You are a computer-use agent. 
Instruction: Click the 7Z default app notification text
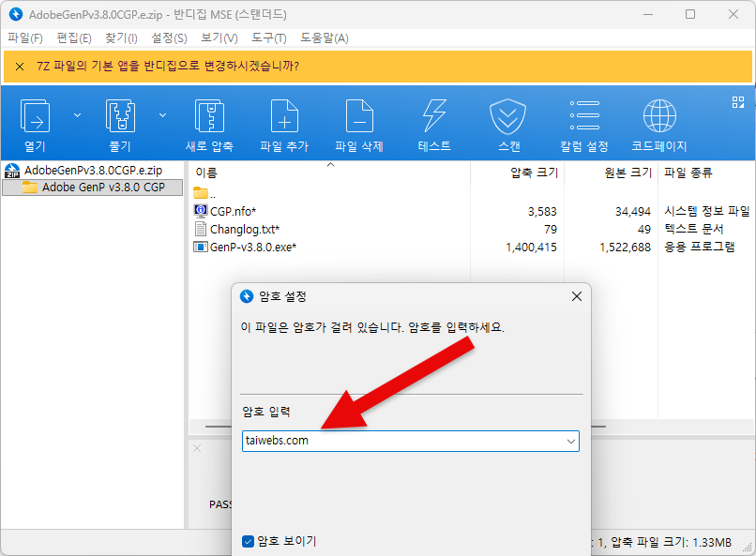click(168, 66)
